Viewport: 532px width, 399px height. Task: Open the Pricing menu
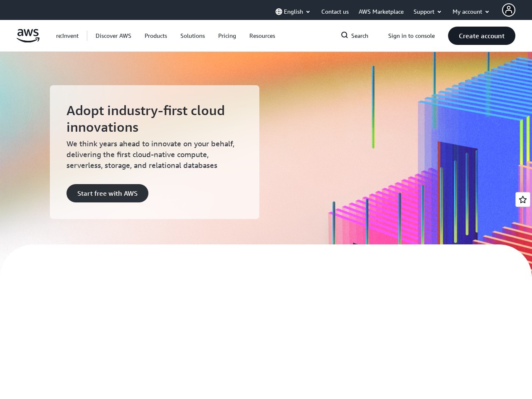click(x=227, y=36)
